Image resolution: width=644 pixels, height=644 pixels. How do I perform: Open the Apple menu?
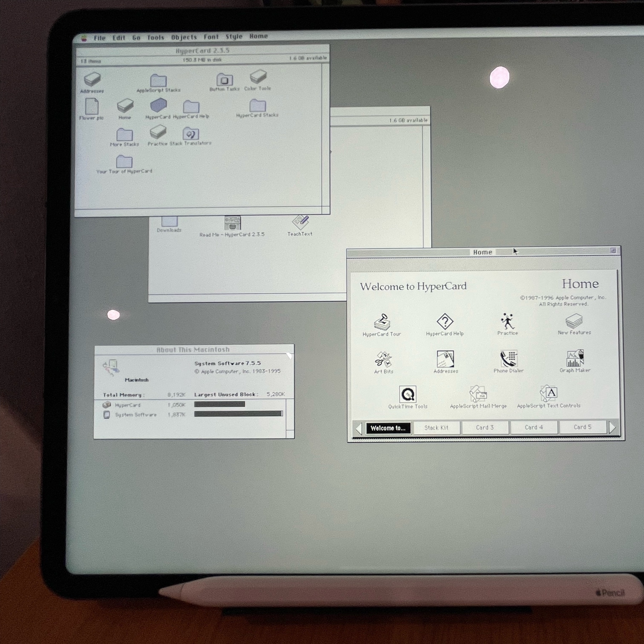click(x=84, y=38)
